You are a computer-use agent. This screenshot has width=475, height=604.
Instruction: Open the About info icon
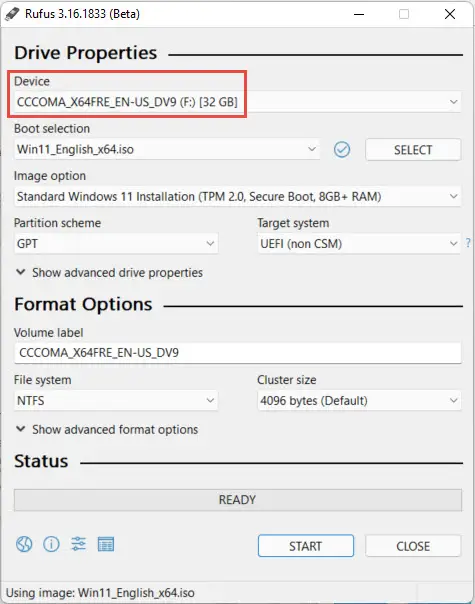click(x=51, y=544)
